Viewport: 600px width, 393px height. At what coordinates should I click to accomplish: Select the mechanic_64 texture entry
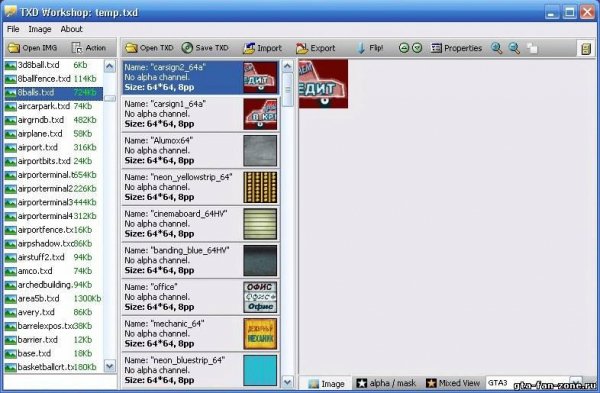point(201,334)
